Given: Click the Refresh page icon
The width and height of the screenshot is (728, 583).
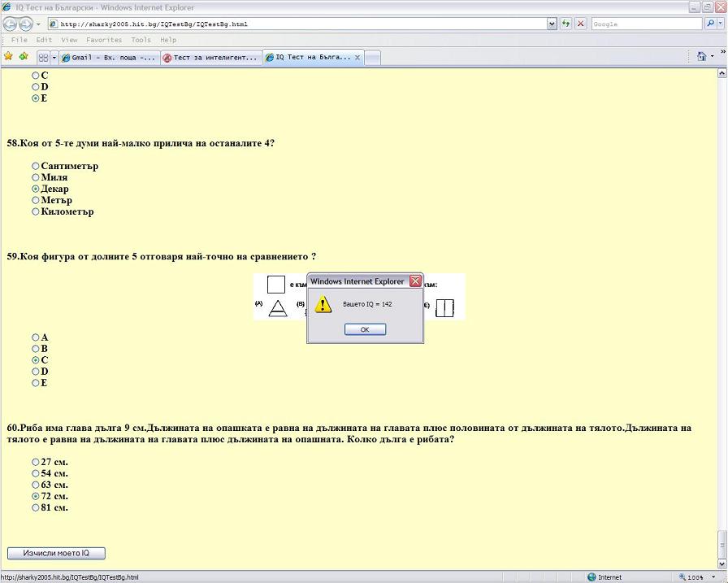Looking at the screenshot, I should [x=565, y=24].
